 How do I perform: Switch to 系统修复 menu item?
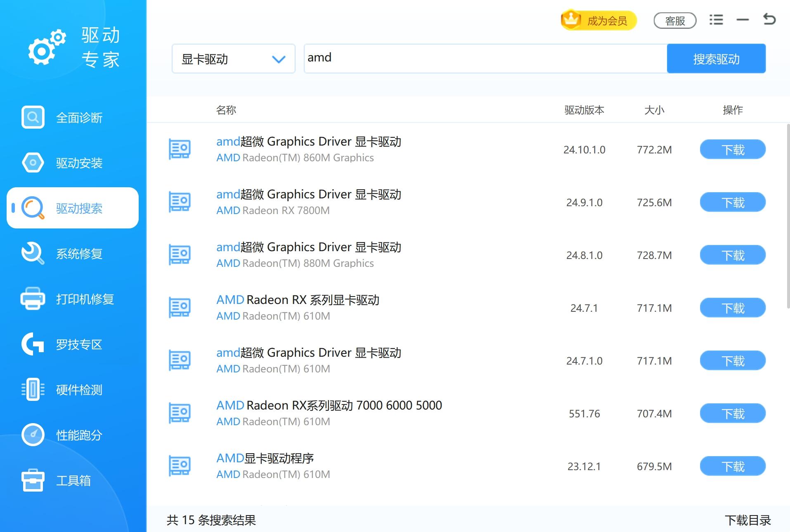coord(72,253)
